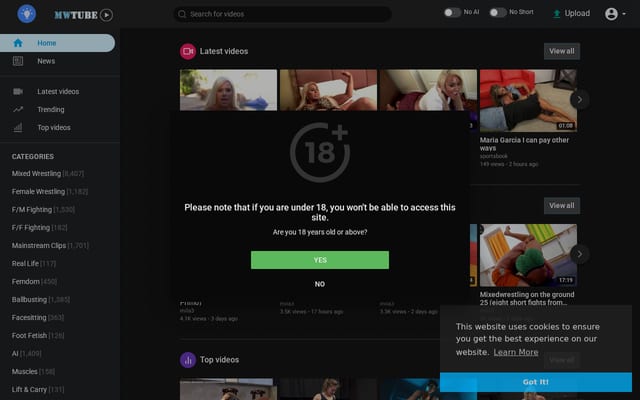Open the Muscles category
This screenshot has width=640, height=400.
[33, 371]
